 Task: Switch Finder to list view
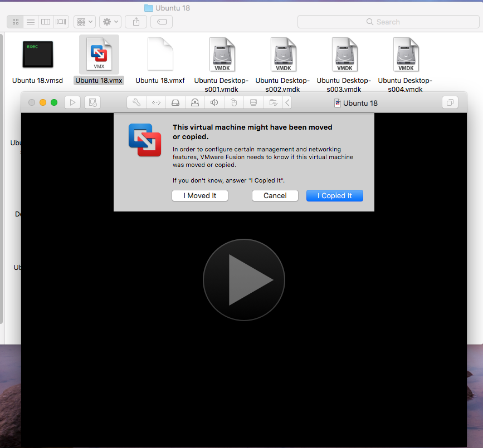31,22
